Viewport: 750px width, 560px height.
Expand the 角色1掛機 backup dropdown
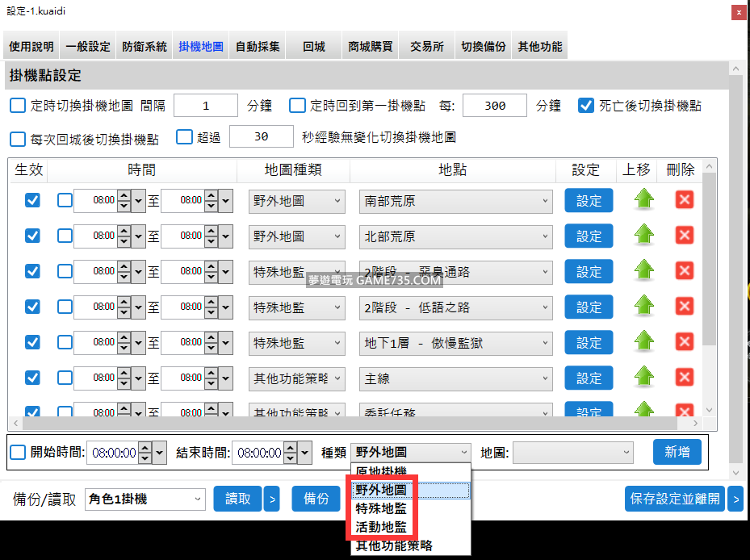pyautogui.click(x=145, y=499)
